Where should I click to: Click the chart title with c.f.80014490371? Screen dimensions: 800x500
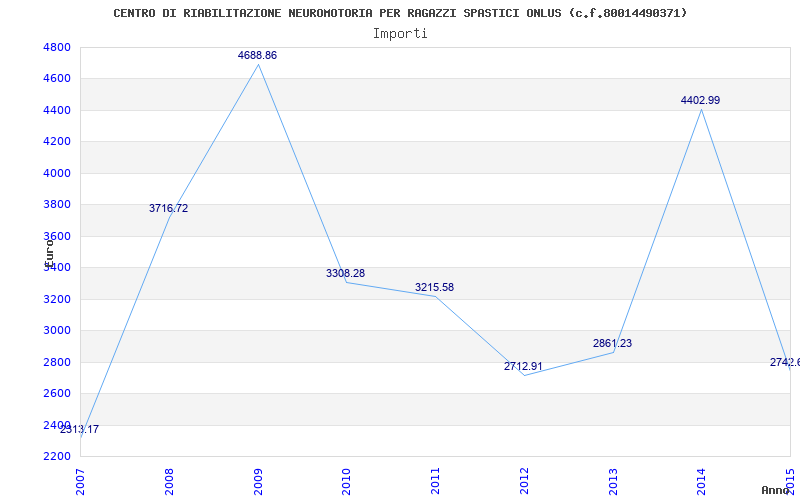(400, 13)
